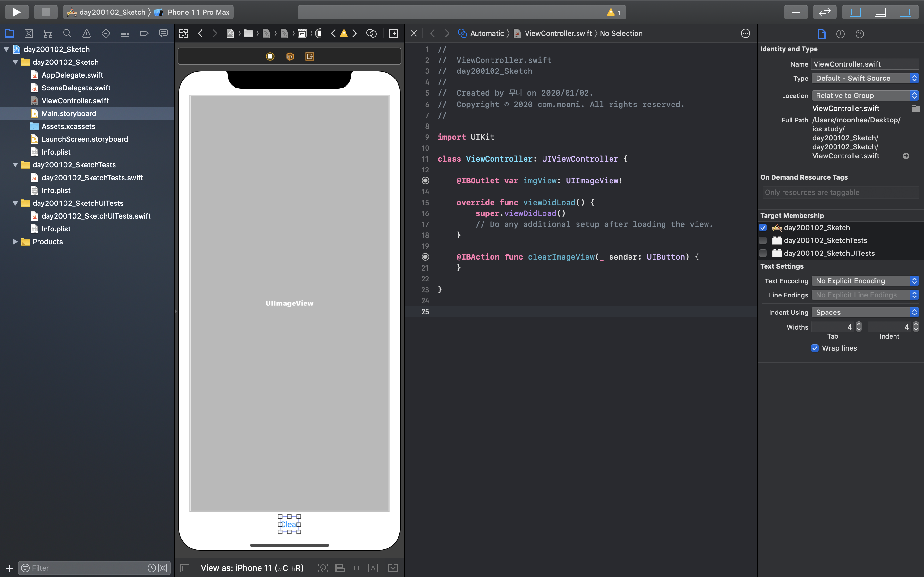
Task: Click the Run (play) button
Action: point(17,12)
